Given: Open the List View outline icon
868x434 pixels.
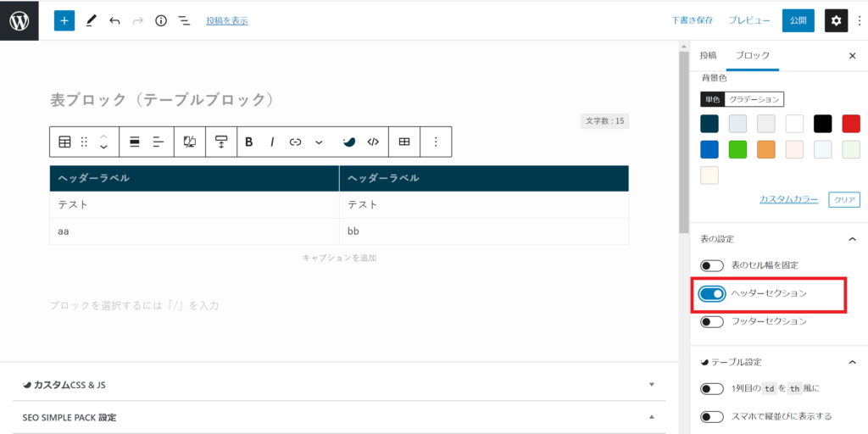Looking at the screenshot, I should (184, 21).
